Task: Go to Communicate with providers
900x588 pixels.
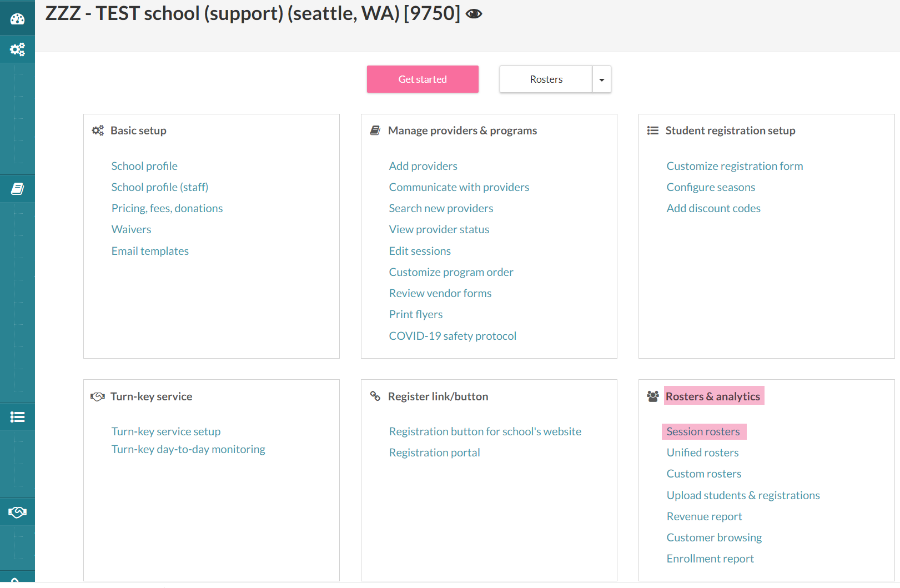Action: pos(459,187)
